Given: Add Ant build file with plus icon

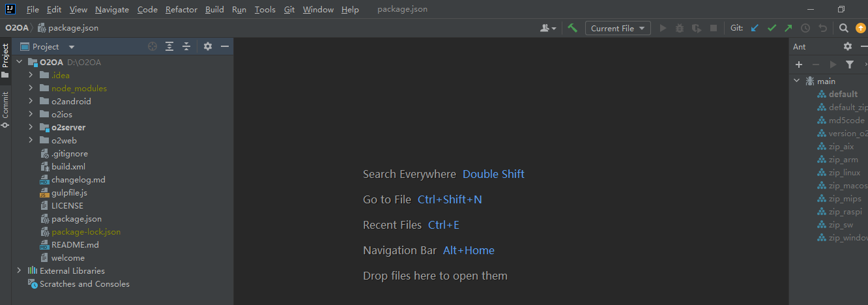Looking at the screenshot, I should [x=799, y=65].
